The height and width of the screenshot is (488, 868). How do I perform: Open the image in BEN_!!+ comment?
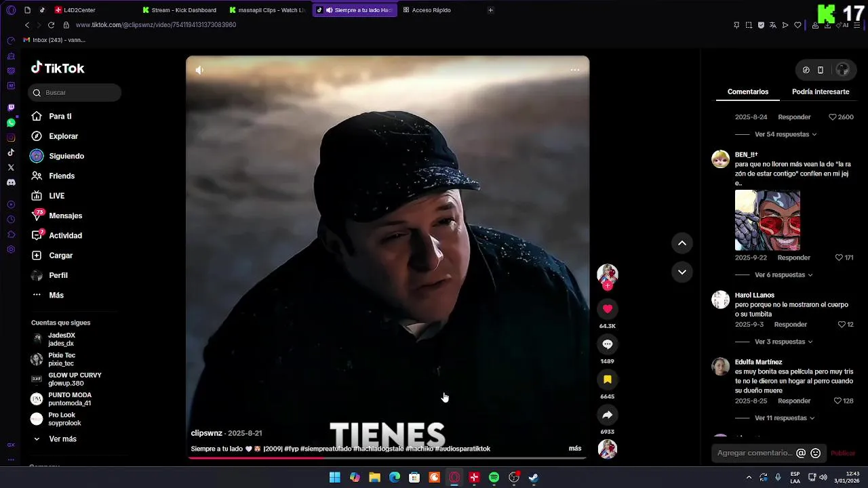pos(768,220)
